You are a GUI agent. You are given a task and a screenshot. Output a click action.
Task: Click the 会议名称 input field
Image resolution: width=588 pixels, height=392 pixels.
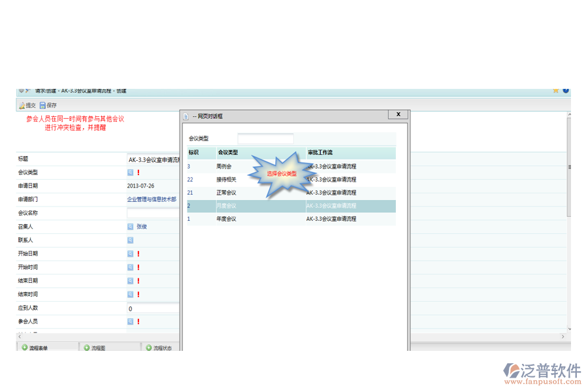154,213
